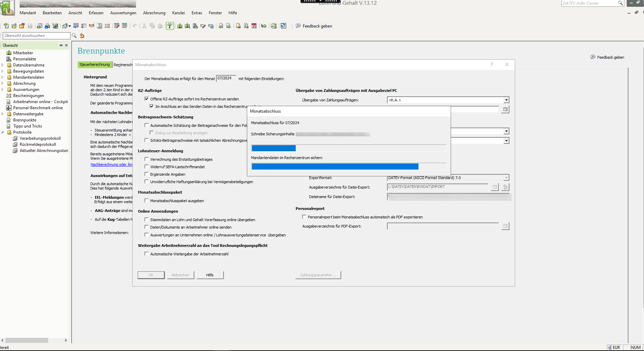Click the help cursor toolbar icon
644x351 pixels.
click(264, 26)
